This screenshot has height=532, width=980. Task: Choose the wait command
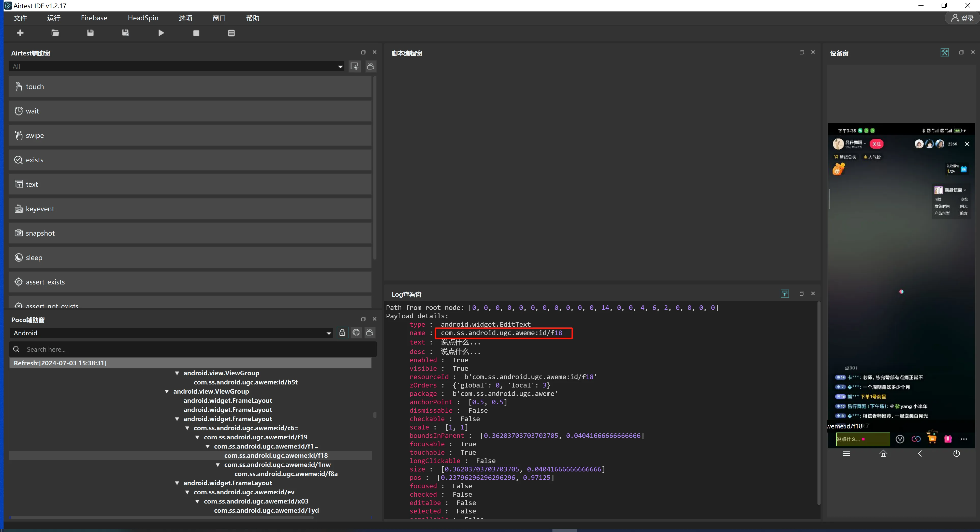point(190,111)
